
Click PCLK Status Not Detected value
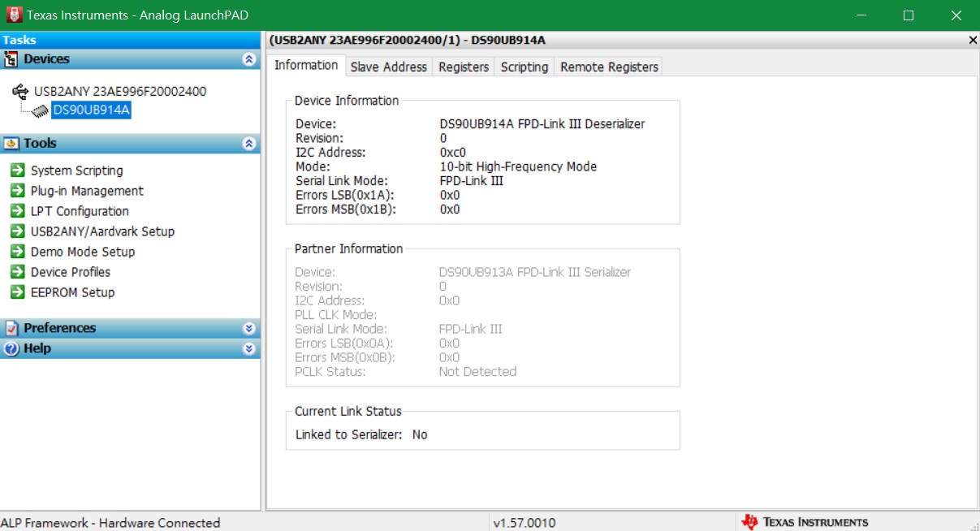(x=477, y=372)
